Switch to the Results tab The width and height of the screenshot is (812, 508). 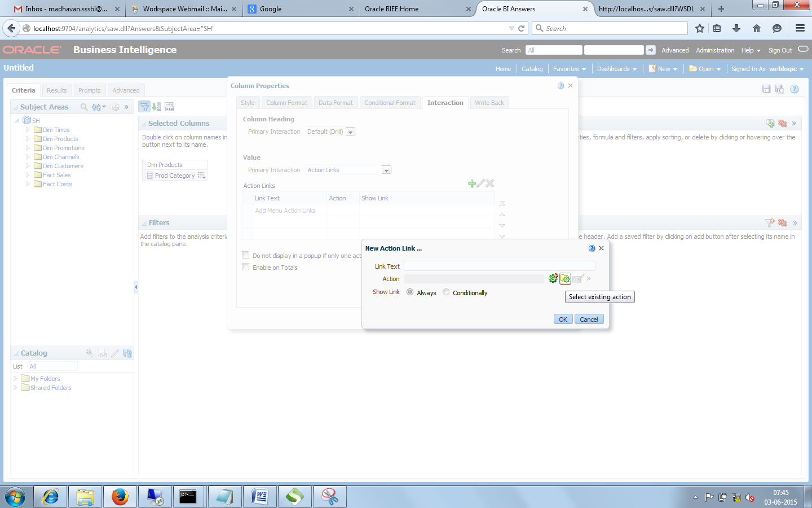(x=56, y=90)
